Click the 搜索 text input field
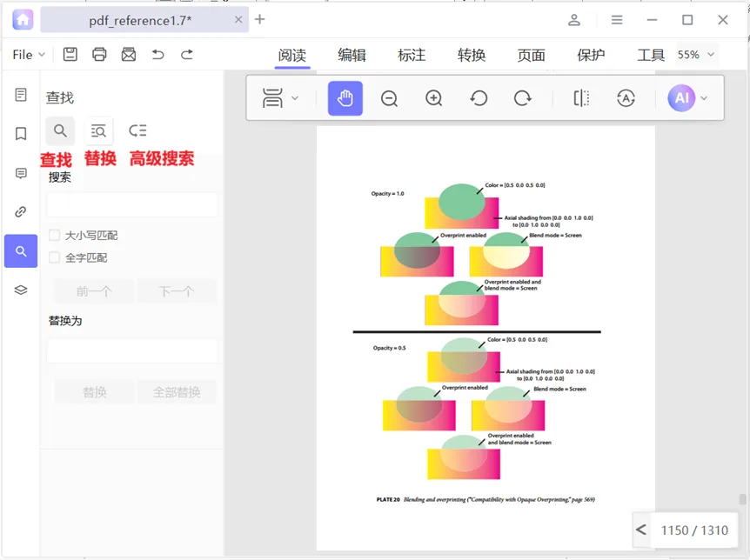Screen dimensions: 750x560 [132, 205]
